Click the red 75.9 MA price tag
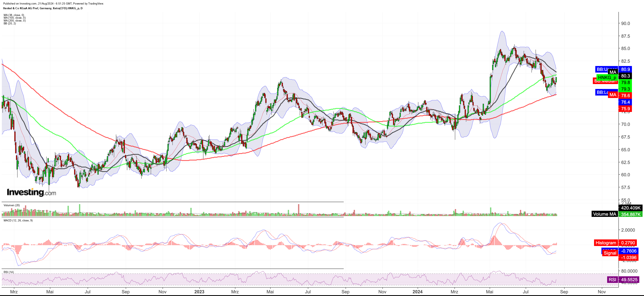Viewport: 644px width, 296px height. tap(625, 109)
